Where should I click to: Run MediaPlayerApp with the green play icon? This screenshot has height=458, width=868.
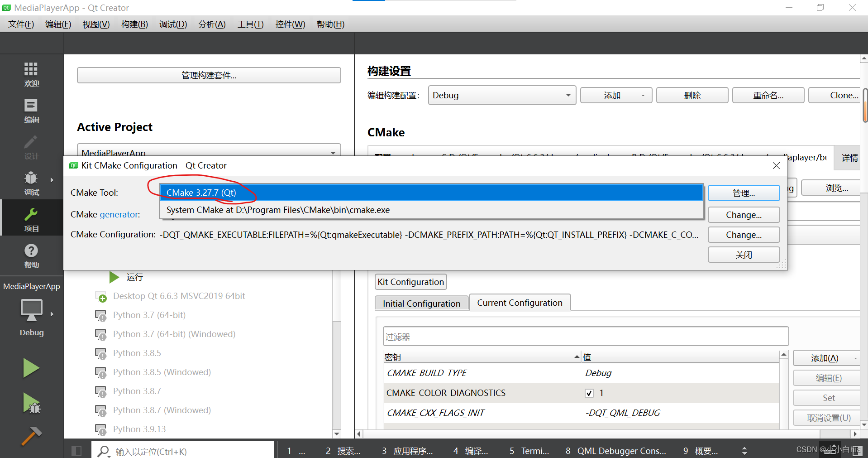[31, 368]
